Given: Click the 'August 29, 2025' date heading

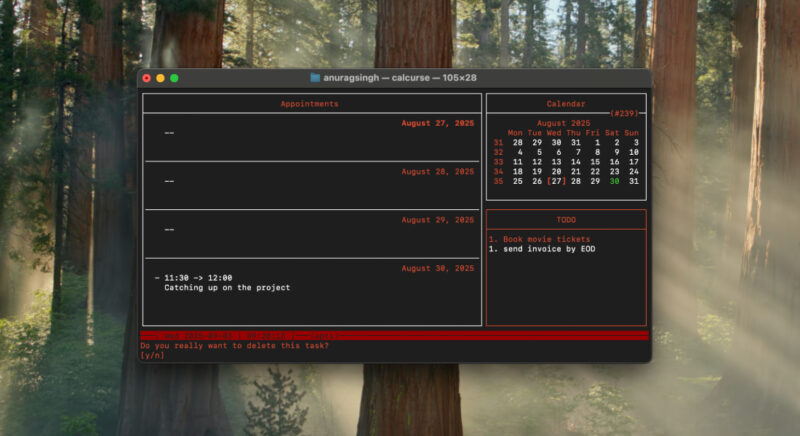Looking at the screenshot, I should click(438, 220).
